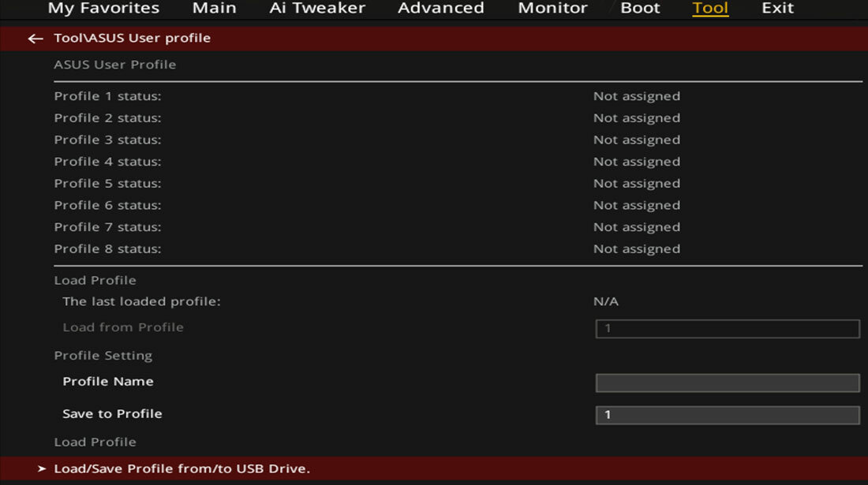Click the Load from Profile field
Viewport: 868px width, 485px height.
pyautogui.click(x=728, y=329)
